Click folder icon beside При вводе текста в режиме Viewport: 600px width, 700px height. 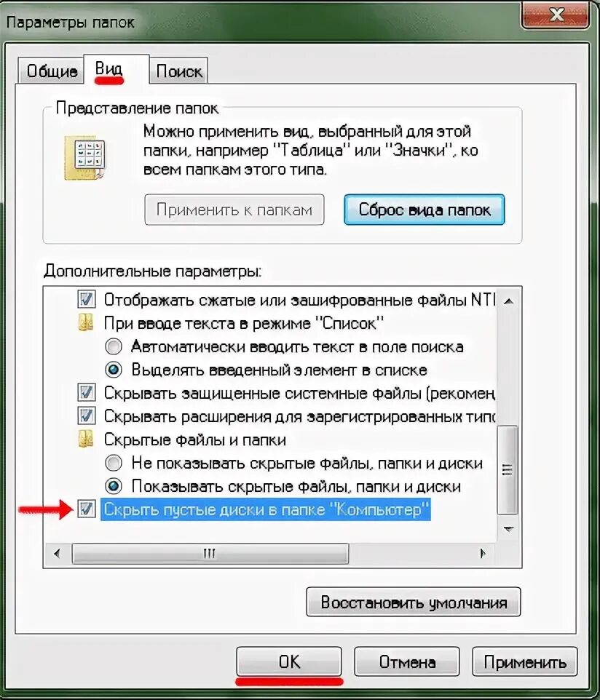pyautogui.click(x=86, y=323)
